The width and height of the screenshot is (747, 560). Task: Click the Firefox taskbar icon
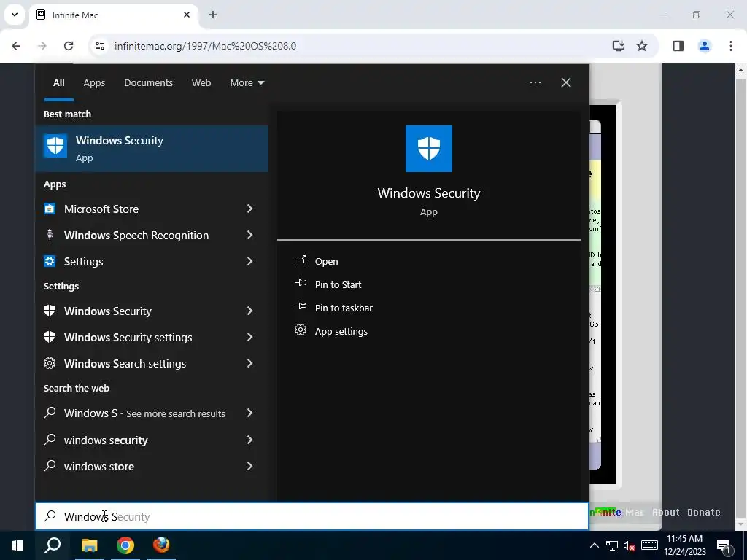click(161, 545)
